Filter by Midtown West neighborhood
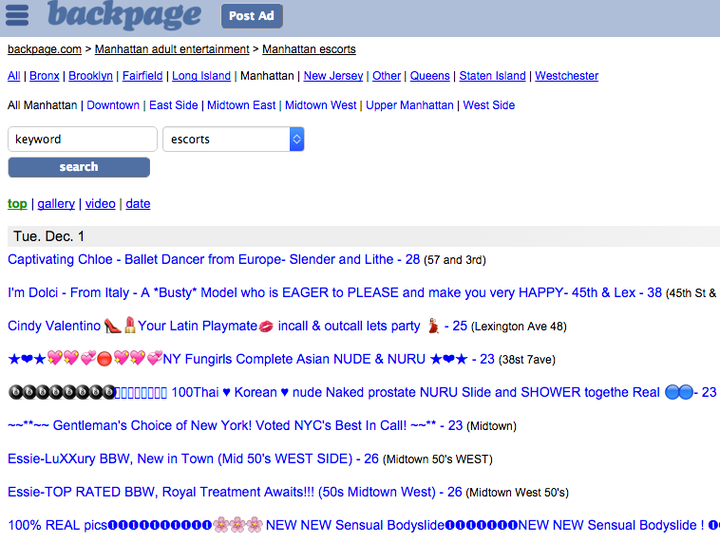Image resolution: width=720 pixels, height=543 pixels. pos(321,105)
